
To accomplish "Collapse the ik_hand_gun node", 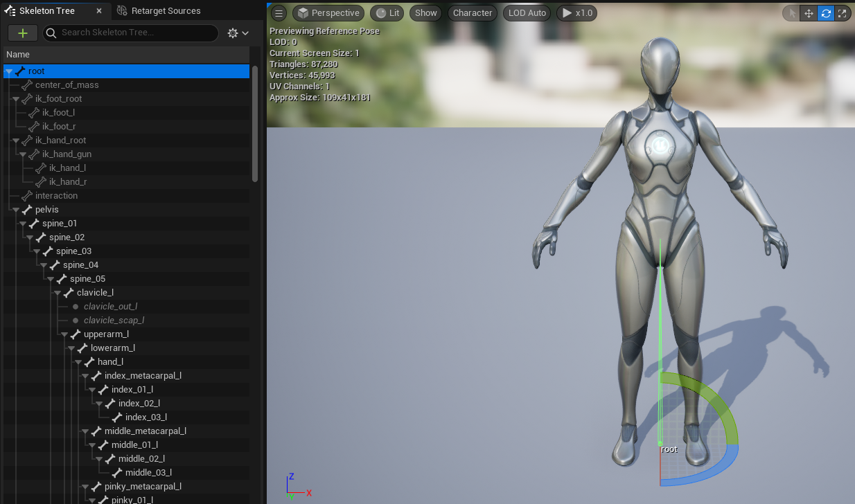I will click(22, 154).
